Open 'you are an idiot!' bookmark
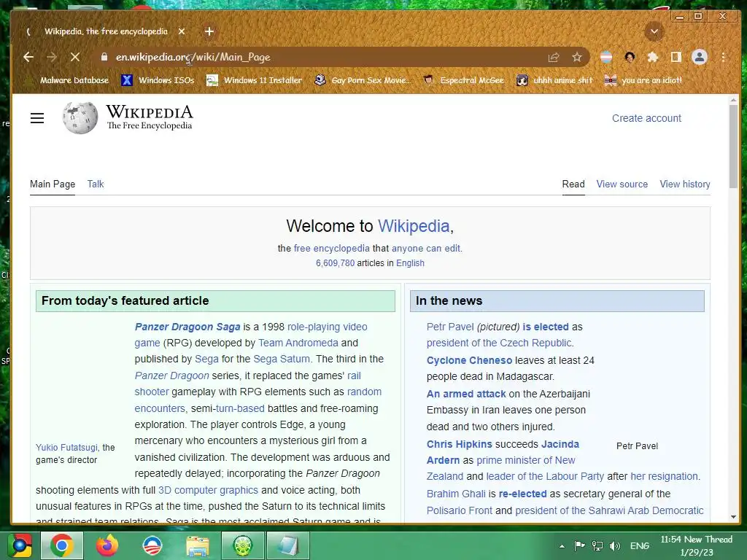Viewport: 747px width, 560px height. click(643, 80)
